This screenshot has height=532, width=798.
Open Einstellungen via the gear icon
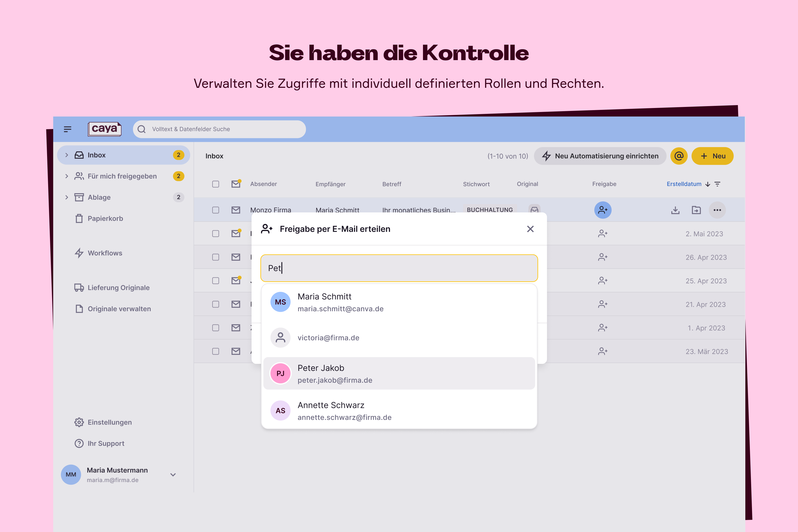coord(79,422)
